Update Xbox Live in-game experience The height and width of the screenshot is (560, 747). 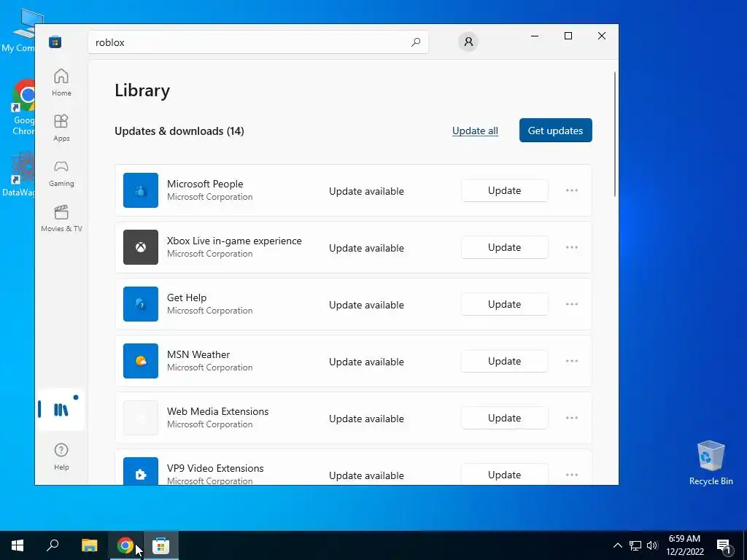pos(505,247)
